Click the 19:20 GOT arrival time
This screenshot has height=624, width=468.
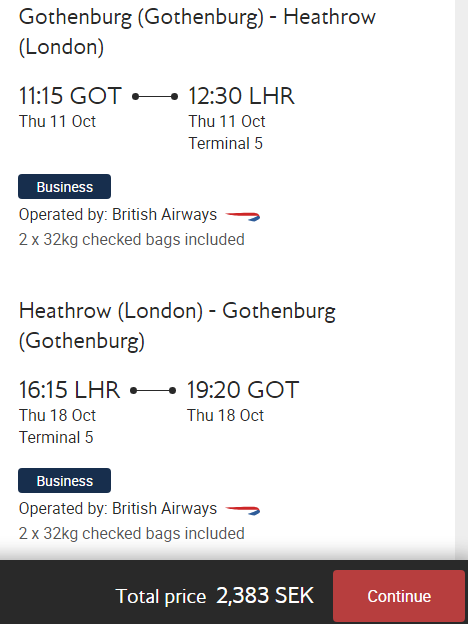point(243,390)
